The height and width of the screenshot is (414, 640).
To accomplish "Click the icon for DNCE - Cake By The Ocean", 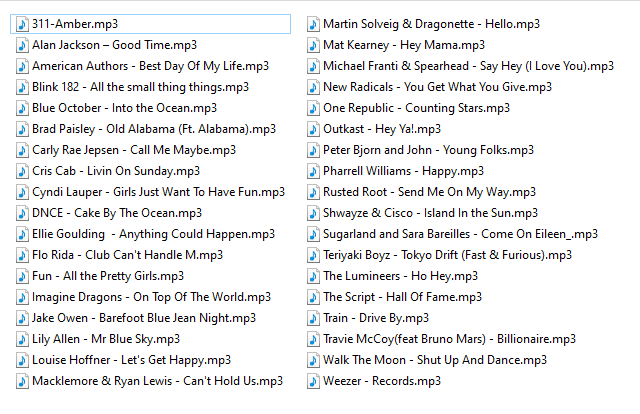I will tap(22, 213).
